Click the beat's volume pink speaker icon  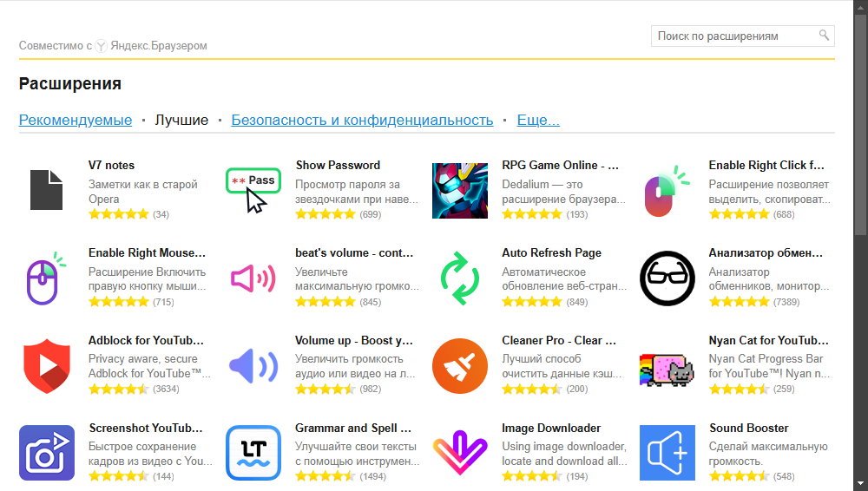253,278
